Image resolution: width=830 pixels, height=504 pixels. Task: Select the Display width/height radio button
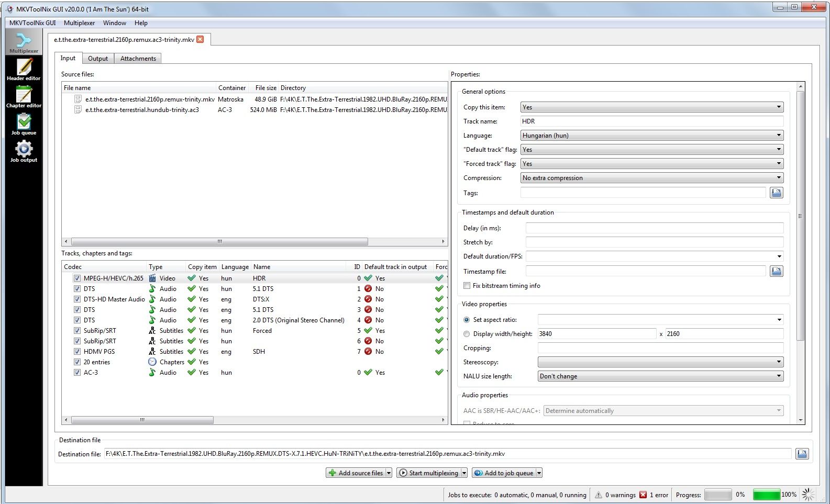click(x=467, y=334)
